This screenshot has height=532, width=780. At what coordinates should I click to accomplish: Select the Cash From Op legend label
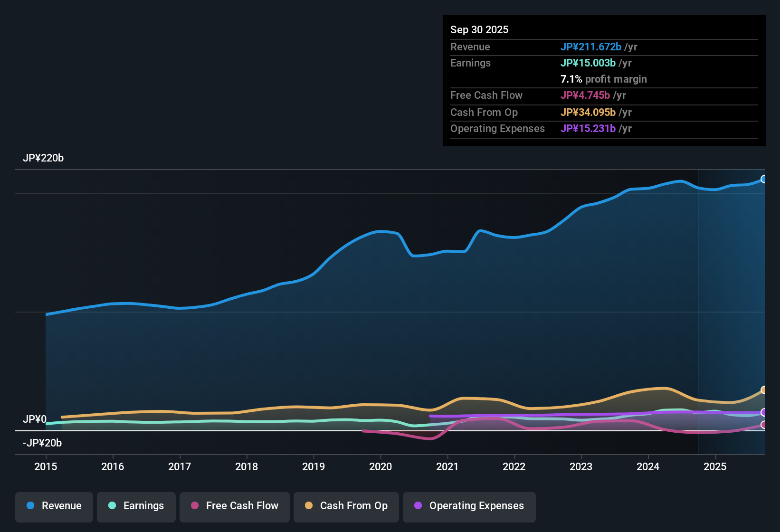coord(353,506)
